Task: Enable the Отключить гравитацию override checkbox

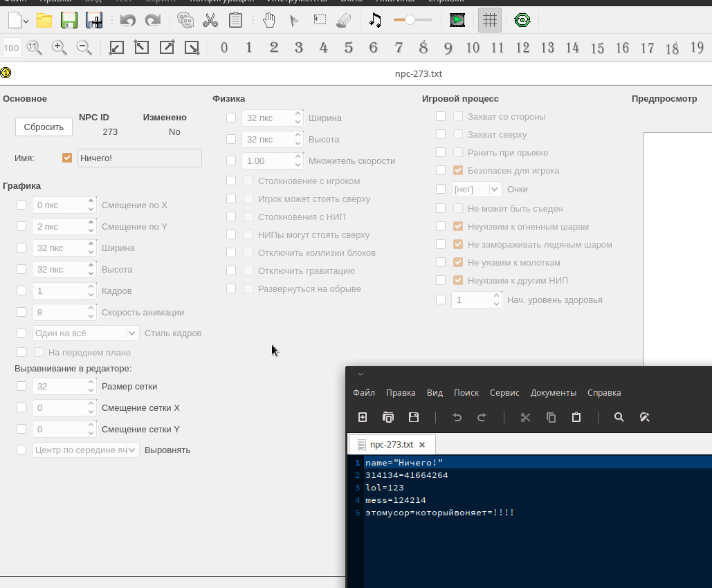Action: click(231, 270)
